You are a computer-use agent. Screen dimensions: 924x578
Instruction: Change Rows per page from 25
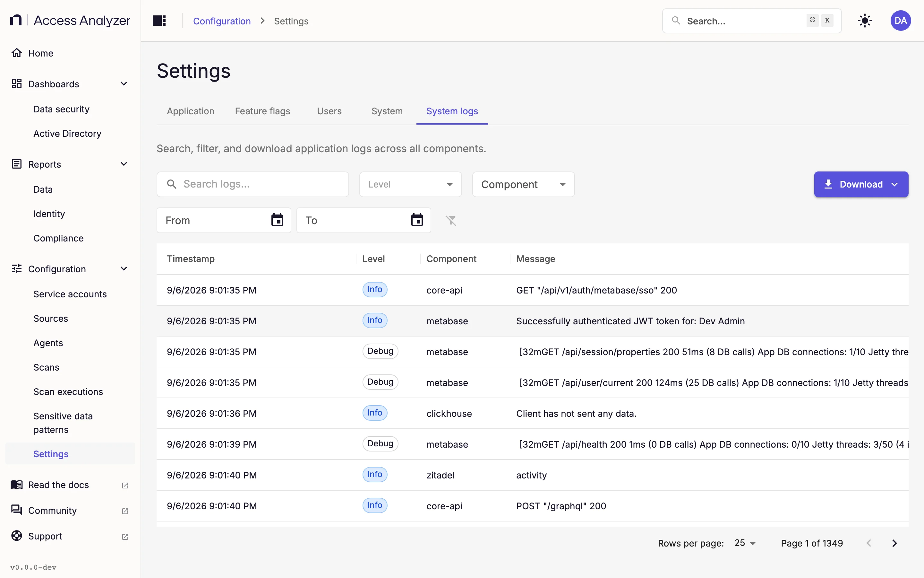pos(745,543)
